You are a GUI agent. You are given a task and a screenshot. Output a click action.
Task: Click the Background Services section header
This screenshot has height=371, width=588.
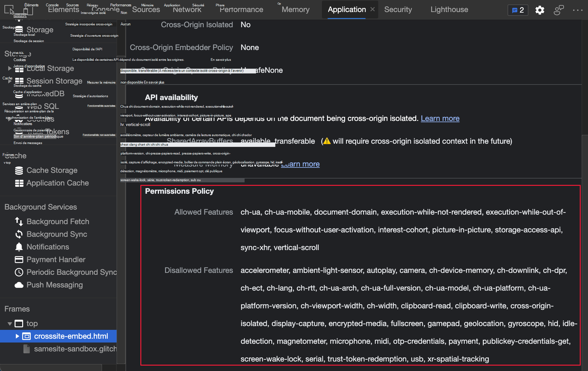click(x=41, y=207)
